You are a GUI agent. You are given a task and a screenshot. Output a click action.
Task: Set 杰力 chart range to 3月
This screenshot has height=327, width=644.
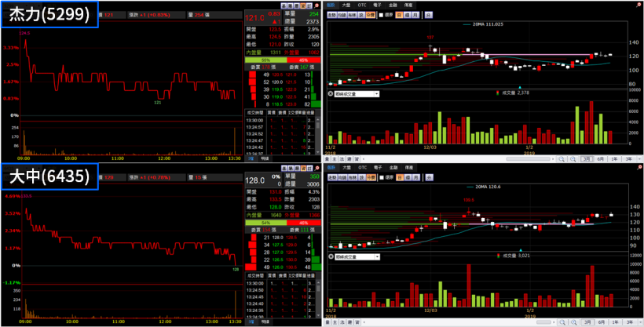point(587,158)
